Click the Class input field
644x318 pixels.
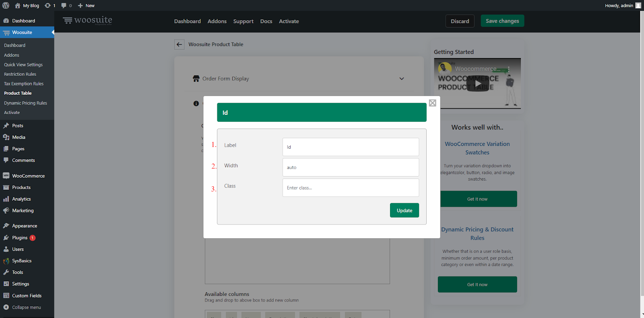pos(351,188)
